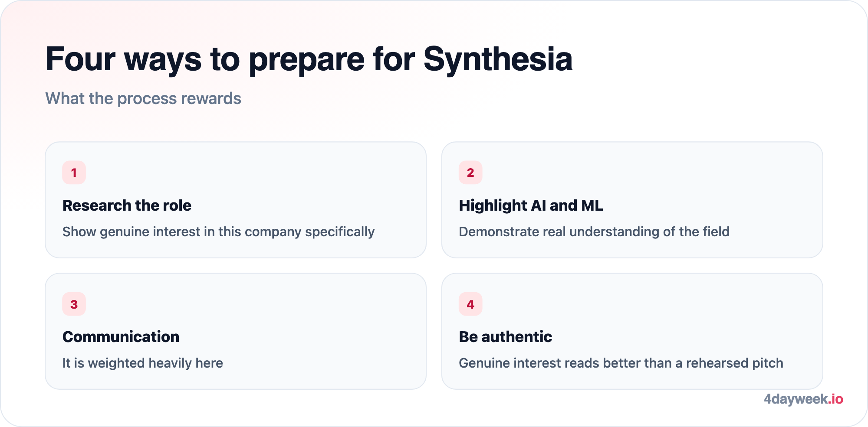Image resolution: width=868 pixels, height=427 pixels.
Task: Click the number 2 badge
Action: [470, 173]
